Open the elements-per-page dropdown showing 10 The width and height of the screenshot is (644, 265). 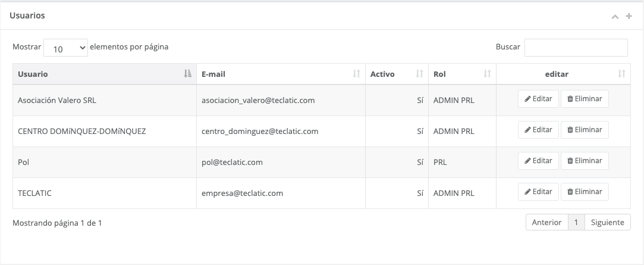tap(66, 48)
